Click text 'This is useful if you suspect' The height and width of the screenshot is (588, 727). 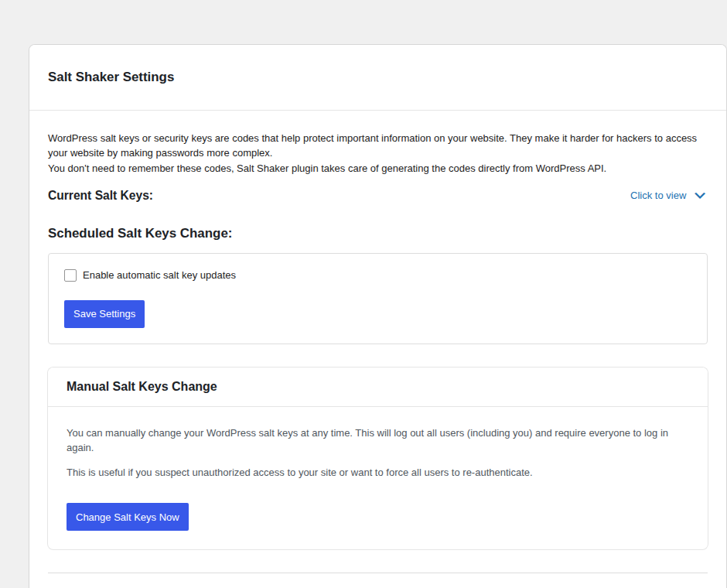click(299, 473)
